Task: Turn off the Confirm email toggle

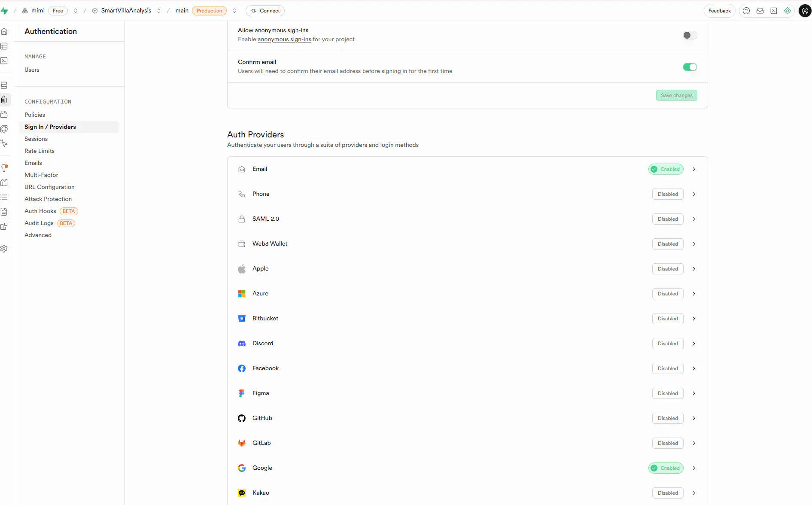Action: [690, 67]
